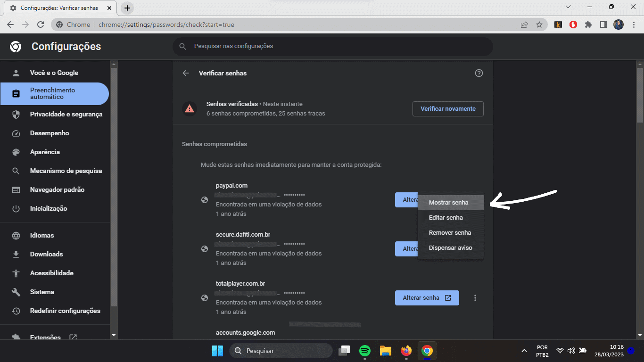Show hidden tray icons chevron
This screenshot has width=644, height=362.
[524, 351]
